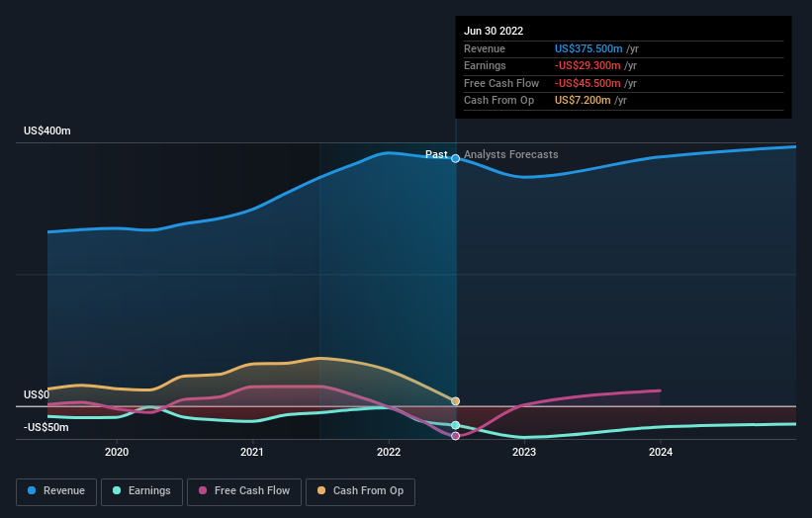Click the -US$50m y-axis label
Viewport: 812px width, 518px height.
pyautogui.click(x=46, y=427)
